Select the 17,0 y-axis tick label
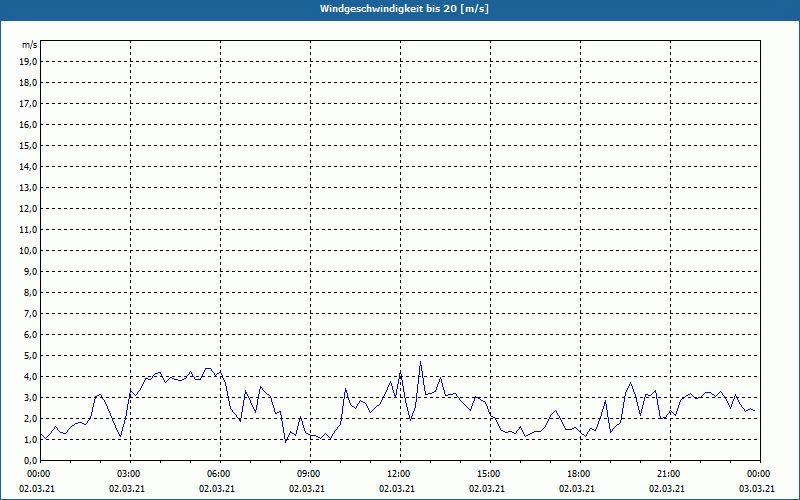Viewport: 800px width, 500px height. tap(29, 104)
